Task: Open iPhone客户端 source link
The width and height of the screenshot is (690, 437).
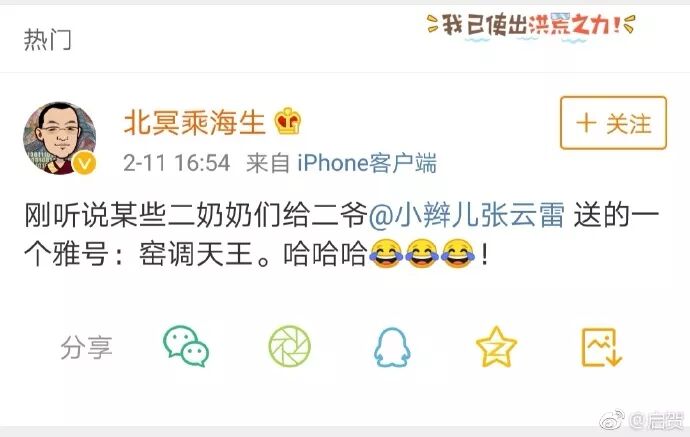Action: tap(367, 163)
